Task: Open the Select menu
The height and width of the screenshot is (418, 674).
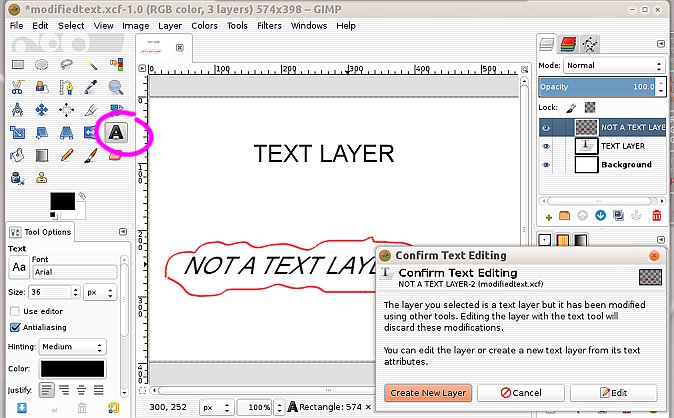Action: click(x=71, y=26)
